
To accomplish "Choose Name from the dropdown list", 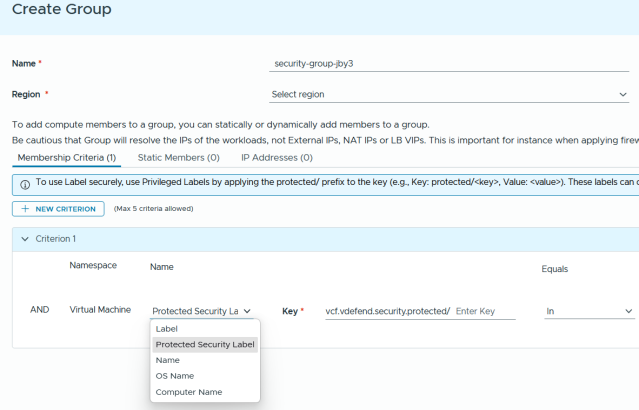I will (205, 360).
